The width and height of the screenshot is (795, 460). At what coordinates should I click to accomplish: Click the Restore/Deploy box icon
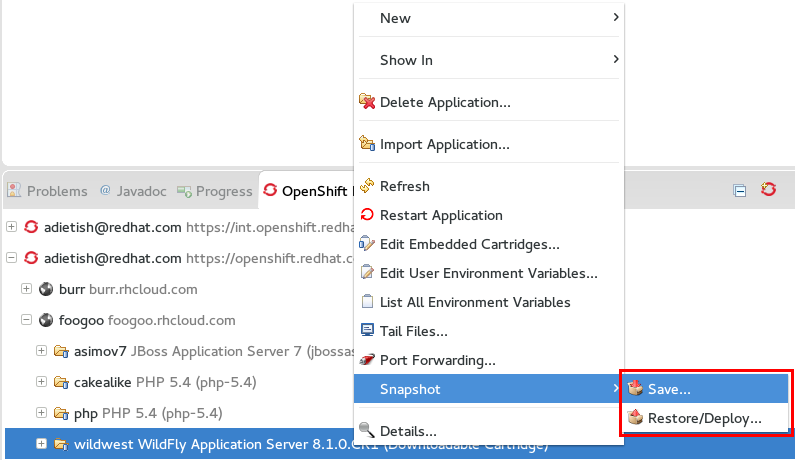[x=635, y=417]
